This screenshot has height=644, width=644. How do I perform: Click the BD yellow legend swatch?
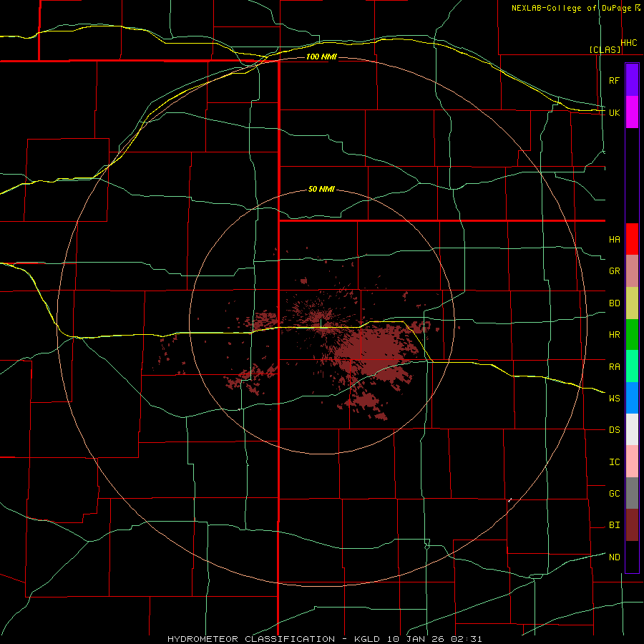point(632,303)
